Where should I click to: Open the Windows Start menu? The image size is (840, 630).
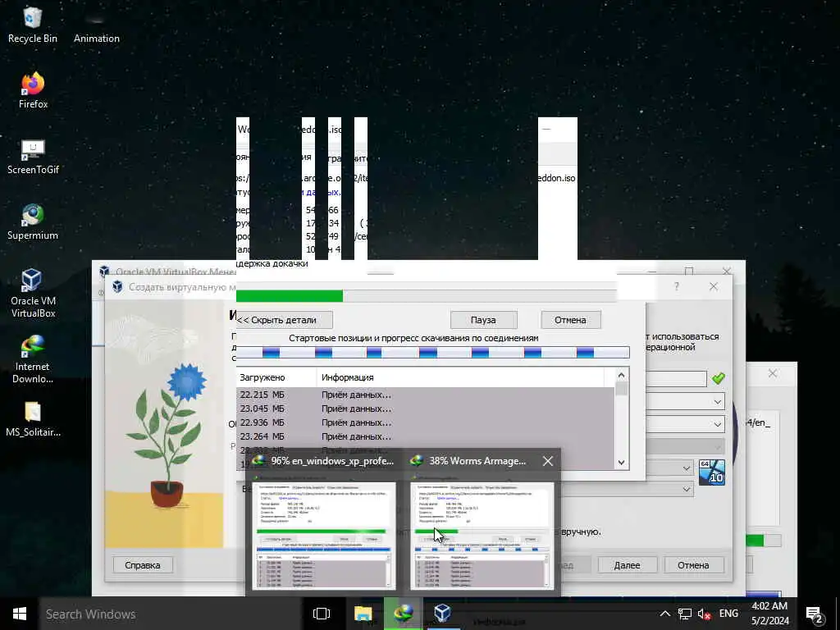tap(20, 614)
